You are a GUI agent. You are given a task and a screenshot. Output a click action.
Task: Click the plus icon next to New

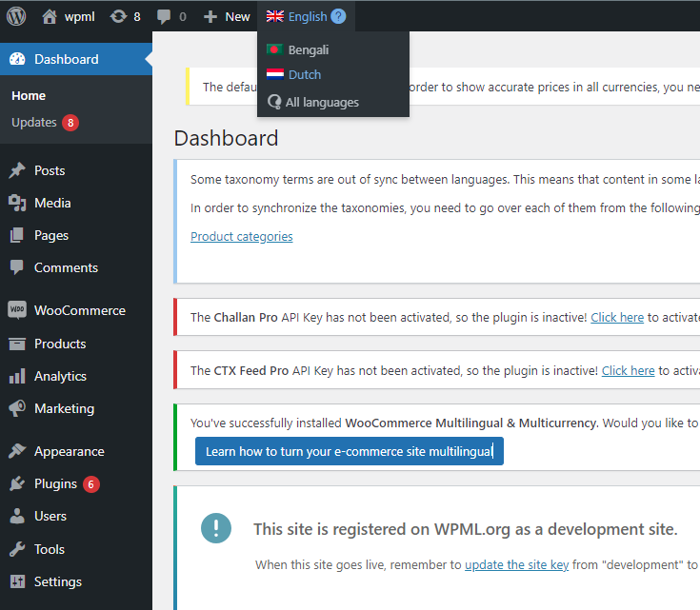(x=210, y=17)
